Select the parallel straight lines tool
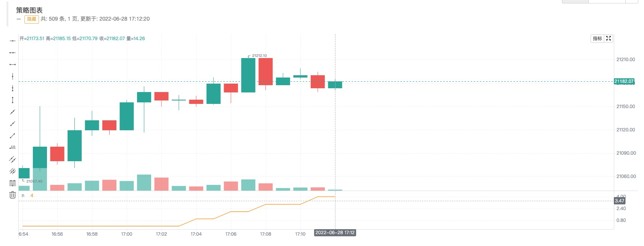The height and width of the screenshot is (246, 644). click(13, 159)
